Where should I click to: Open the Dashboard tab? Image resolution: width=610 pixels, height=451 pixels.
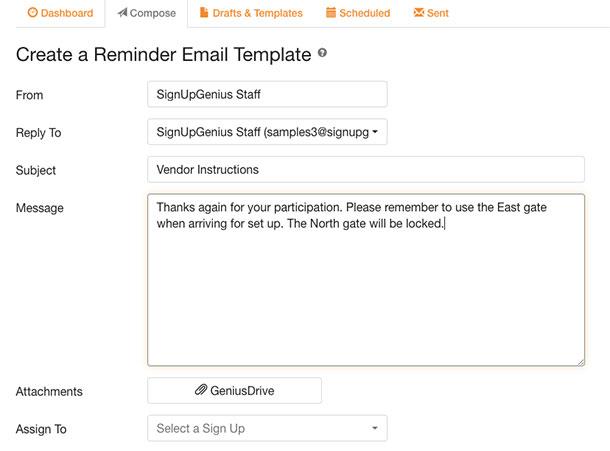[60, 13]
